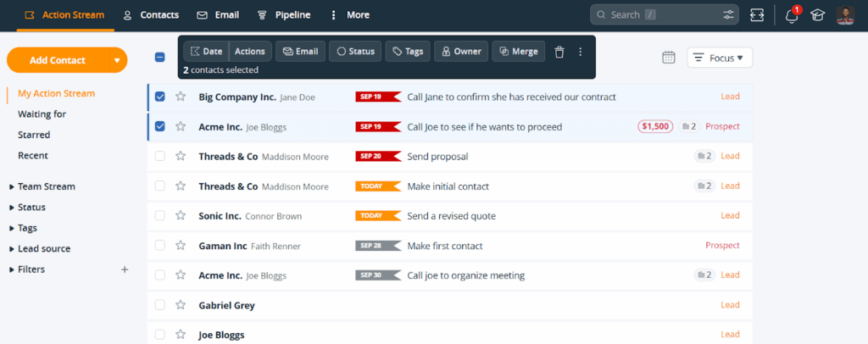Open the Contacts tab
This screenshot has height=344, width=868.
151,15
